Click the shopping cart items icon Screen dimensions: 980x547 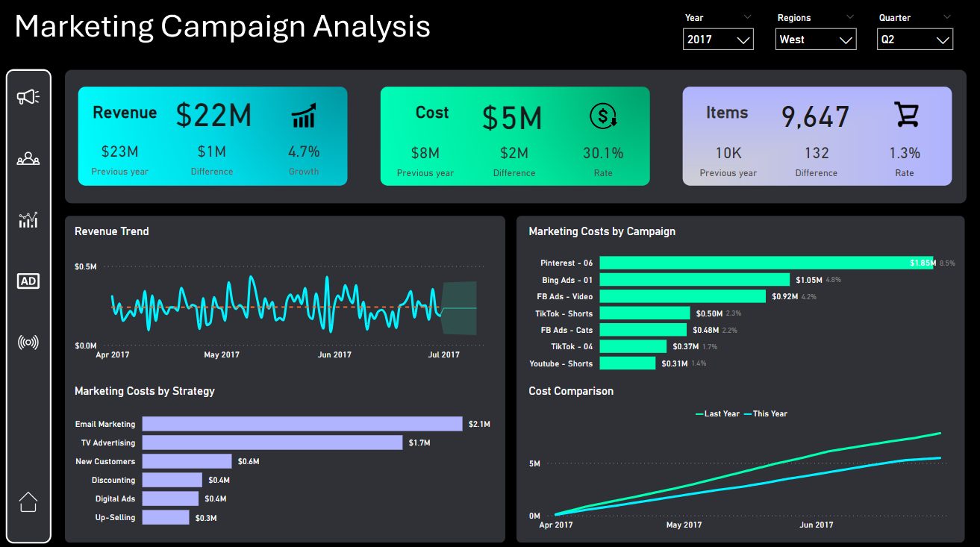(906, 114)
